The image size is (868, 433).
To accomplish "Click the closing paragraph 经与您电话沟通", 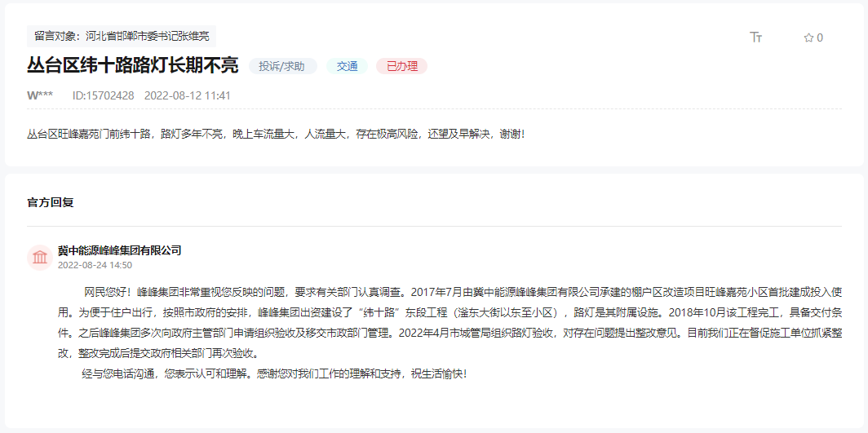I will (275, 373).
